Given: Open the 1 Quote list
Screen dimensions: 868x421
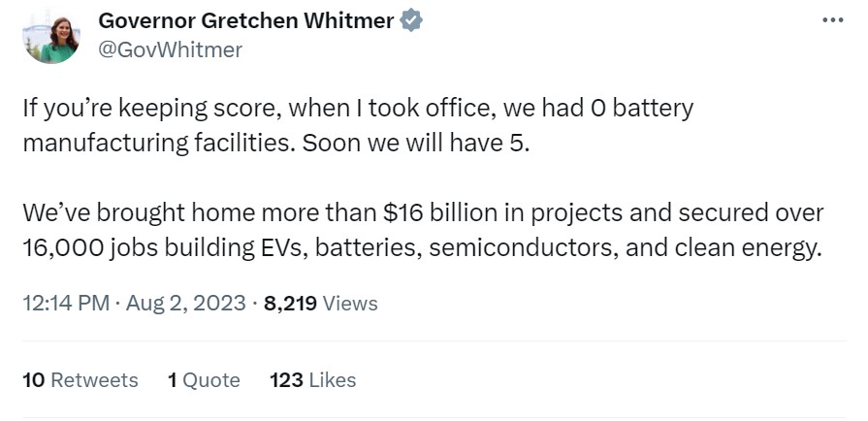Looking at the screenshot, I should coord(204,380).
